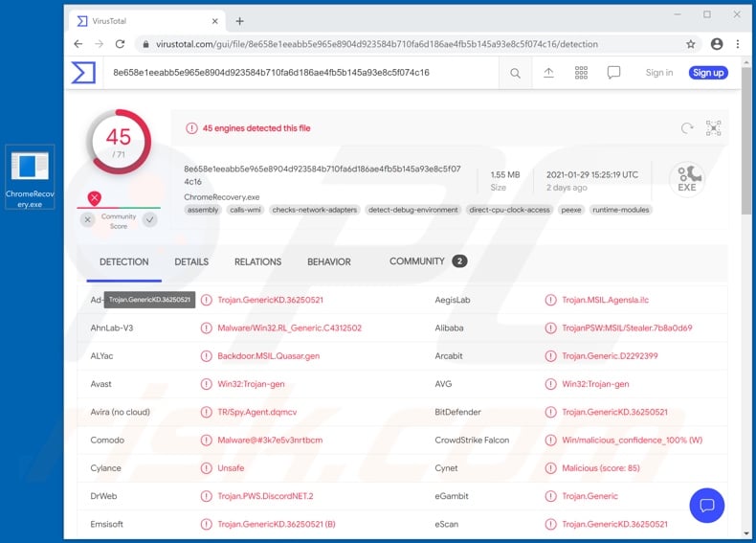Click the EXE file type icon
Image resolution: width=756 pixels, height=543 pixels.
[x=687, y=179]
